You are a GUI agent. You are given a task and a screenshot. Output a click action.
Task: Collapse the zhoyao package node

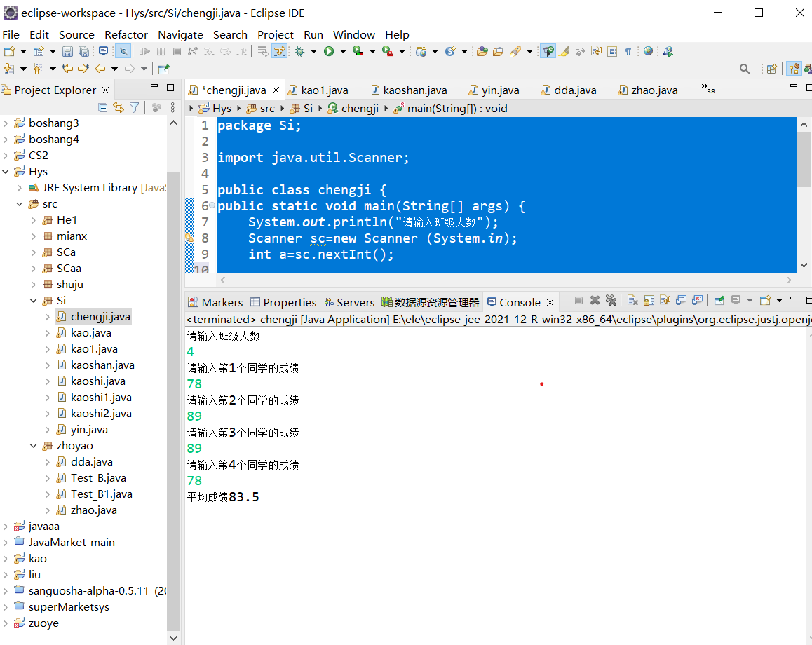(33, 446)
